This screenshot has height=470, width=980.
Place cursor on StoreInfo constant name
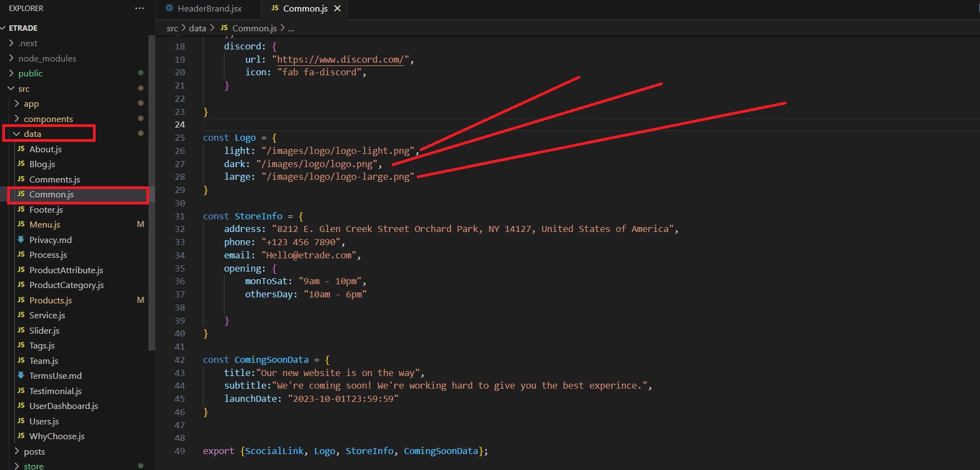[258, 216]
